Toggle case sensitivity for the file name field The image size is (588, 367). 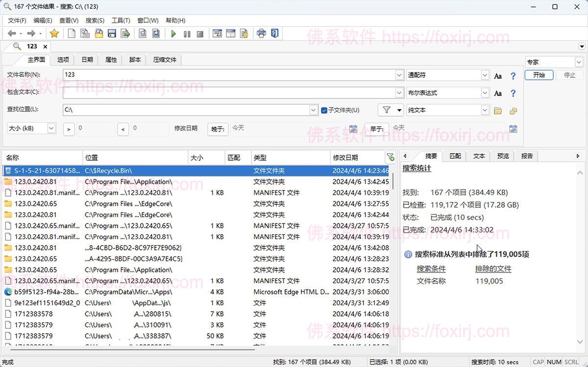coord(498,75)
